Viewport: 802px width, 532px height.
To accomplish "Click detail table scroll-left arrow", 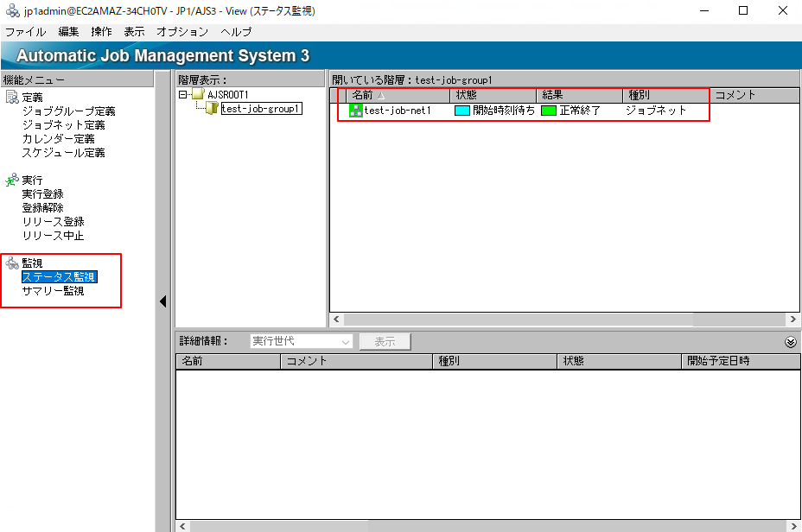I will pyautogui.click(x=182, y=526).
